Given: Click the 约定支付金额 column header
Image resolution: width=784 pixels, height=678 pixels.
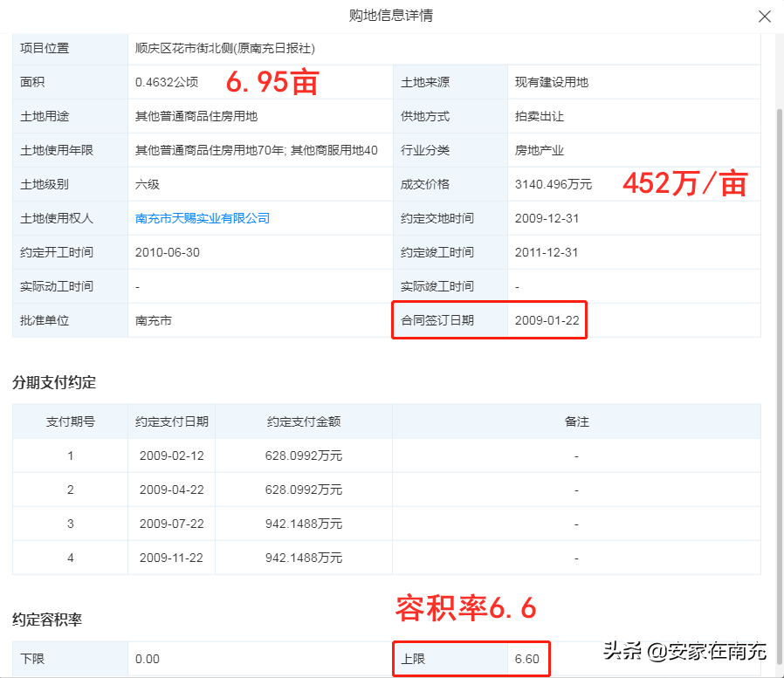Looking at the screenshot, I should coord(304,421).
